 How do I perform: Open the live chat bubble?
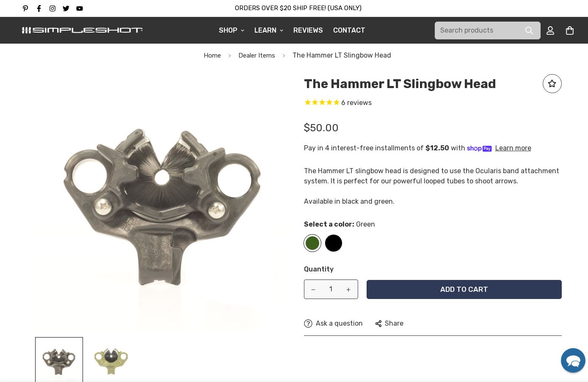573,360
